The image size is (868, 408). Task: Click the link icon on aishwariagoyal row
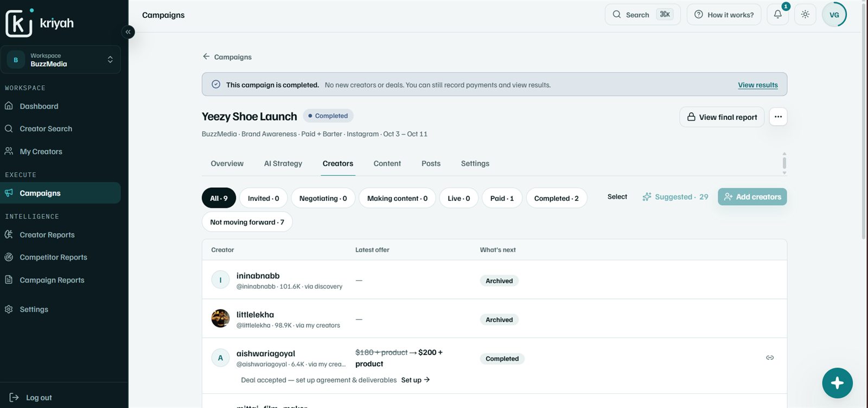tap(770, 358)
